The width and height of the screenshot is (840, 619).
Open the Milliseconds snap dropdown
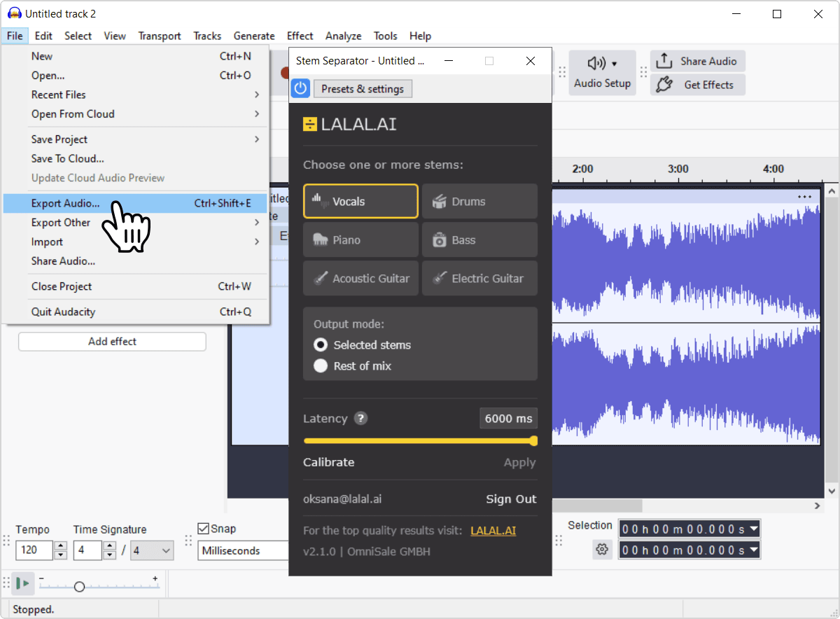click(244, 550)
